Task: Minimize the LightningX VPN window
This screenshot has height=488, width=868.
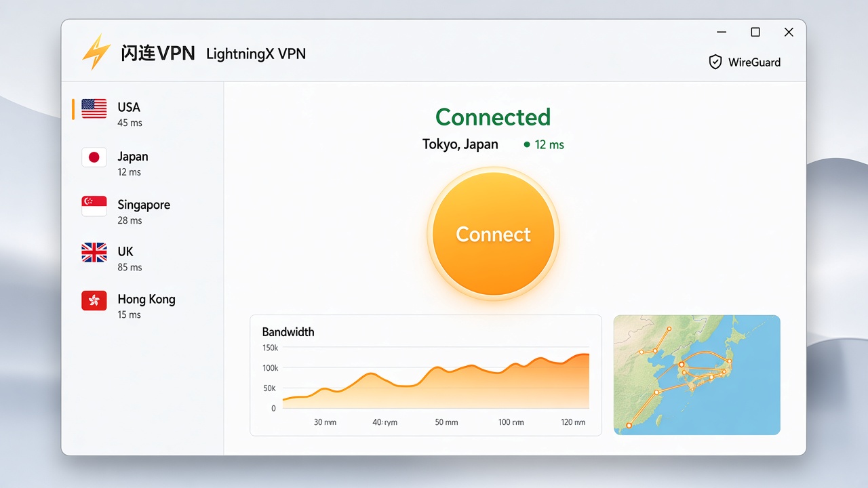Action: 722,32
